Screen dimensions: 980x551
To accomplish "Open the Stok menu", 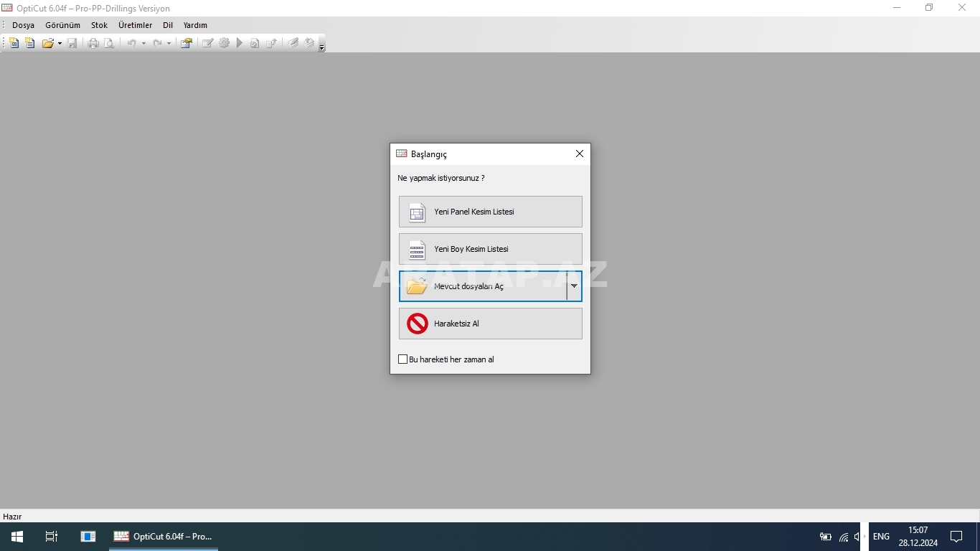I will 99,25.
